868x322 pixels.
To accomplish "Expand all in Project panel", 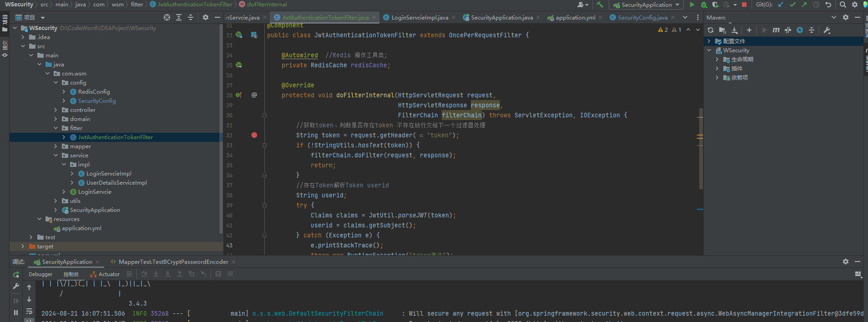I will [x=179, y=17].
